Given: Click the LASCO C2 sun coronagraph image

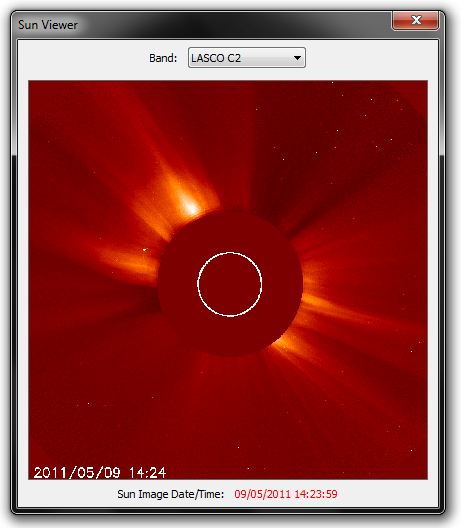Looking at the screenshot, I should point(228,280).
